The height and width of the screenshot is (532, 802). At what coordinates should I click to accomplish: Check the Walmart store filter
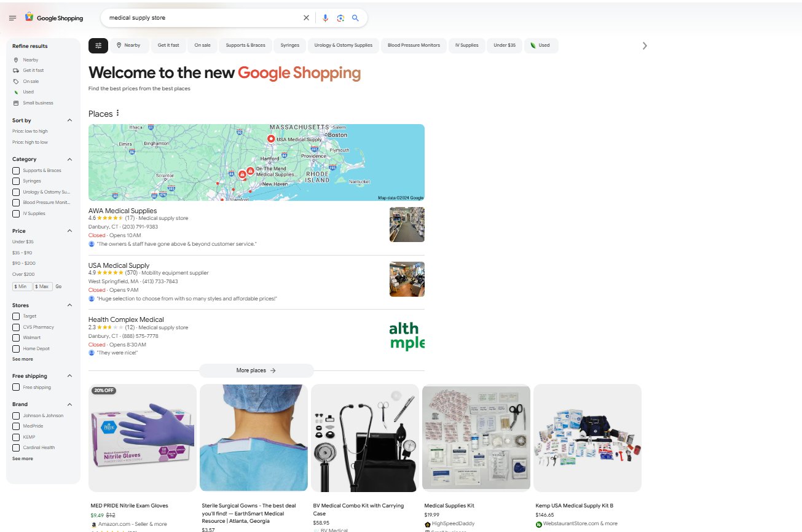point(15,337)
